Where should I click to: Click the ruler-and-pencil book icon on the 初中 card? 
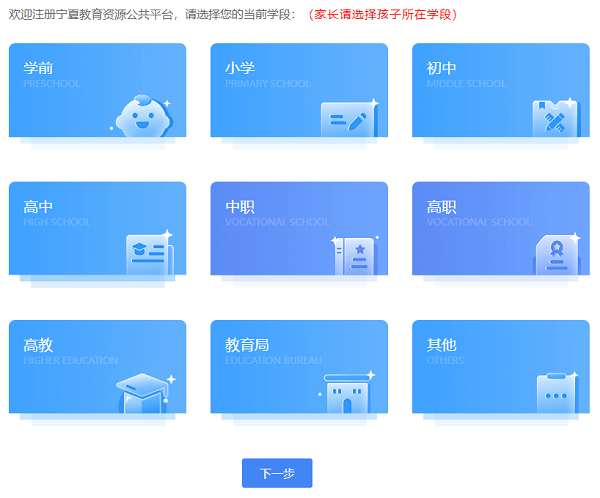pos(557,118)
